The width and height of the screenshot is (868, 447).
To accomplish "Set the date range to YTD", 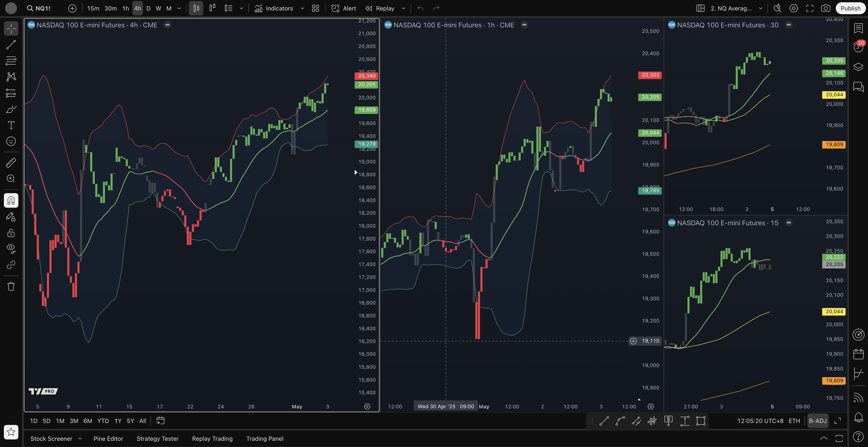I will (103, 421).
